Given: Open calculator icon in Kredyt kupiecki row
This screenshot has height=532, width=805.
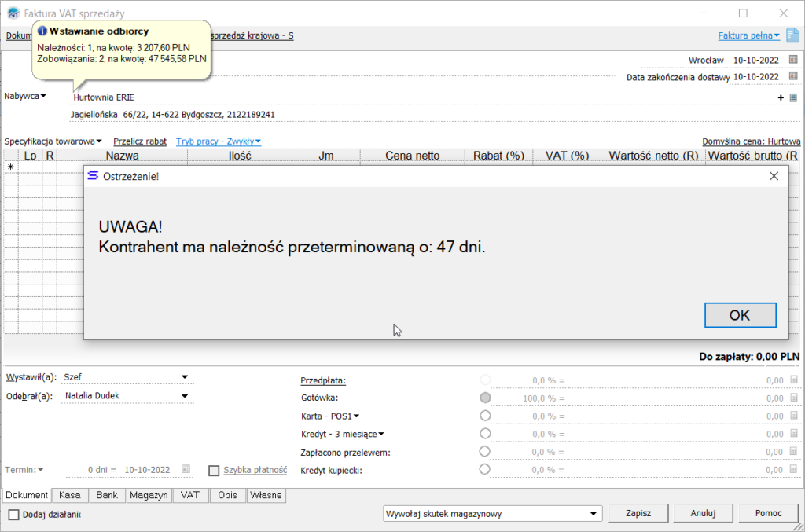Looking at the screenshot, I should (x=793, y=470).
